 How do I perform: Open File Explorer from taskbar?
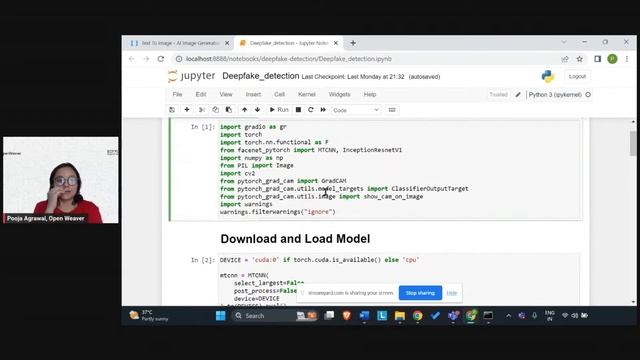(x=400, y=316)
